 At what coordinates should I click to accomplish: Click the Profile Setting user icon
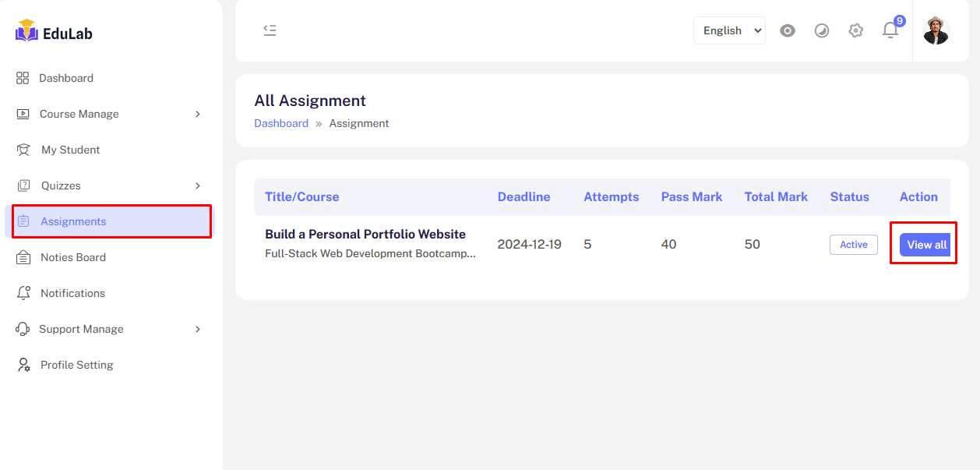pos(23,365)
